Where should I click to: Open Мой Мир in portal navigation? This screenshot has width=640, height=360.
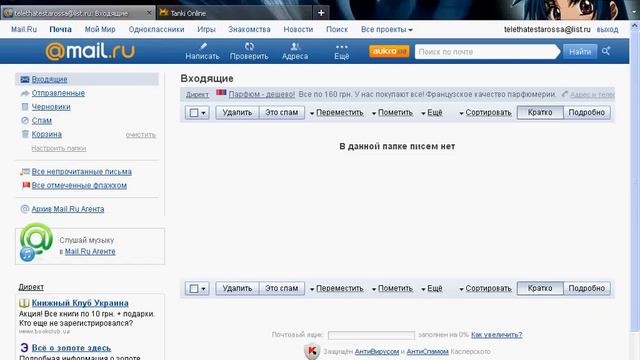[100, 29]
